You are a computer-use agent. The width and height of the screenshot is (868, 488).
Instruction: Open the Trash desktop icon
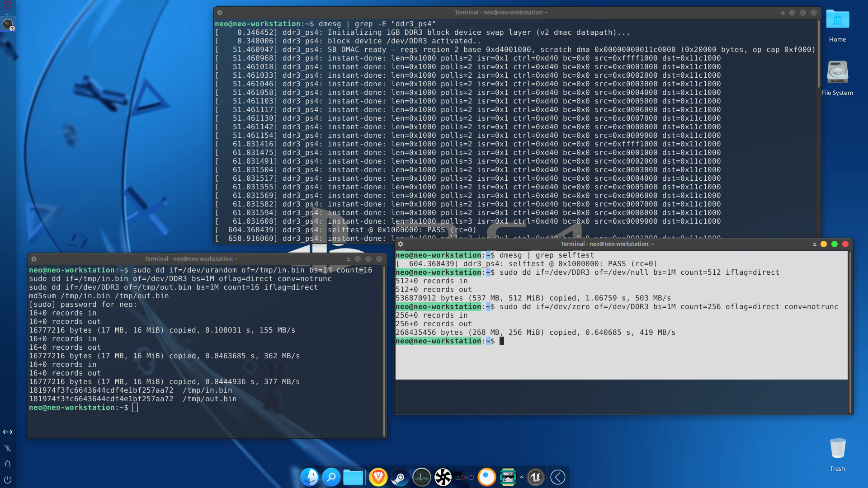pyautogui.click(x=837, y=455)
